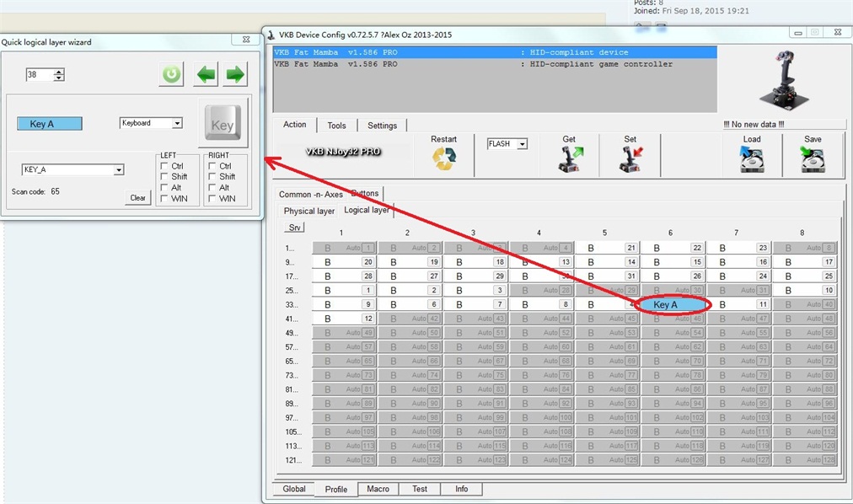Click the grid cell B 11
The image size is (853, 504).
[738, 304]
